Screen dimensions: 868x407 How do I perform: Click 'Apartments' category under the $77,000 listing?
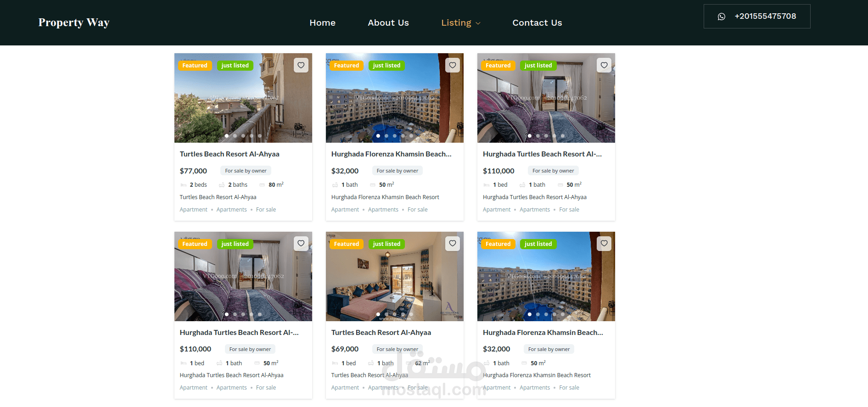click(x=232, y=210)
